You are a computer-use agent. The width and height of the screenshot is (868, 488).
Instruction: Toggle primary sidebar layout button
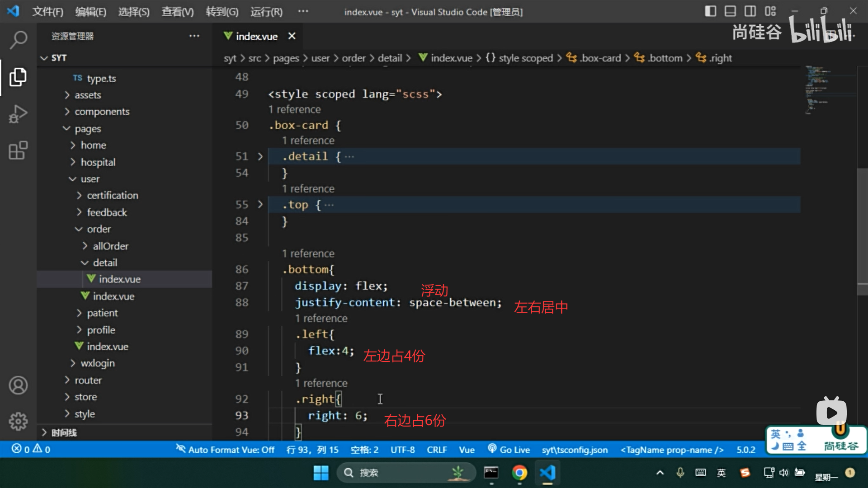coord(710,11)
